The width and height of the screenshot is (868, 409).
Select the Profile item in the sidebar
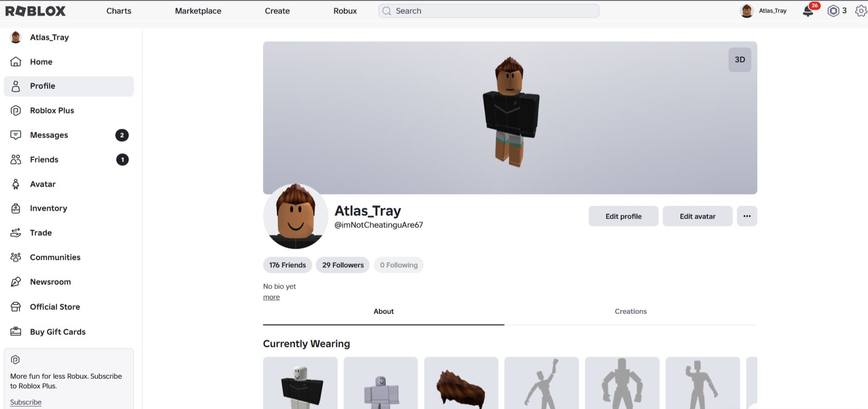[x=69, y=86]
